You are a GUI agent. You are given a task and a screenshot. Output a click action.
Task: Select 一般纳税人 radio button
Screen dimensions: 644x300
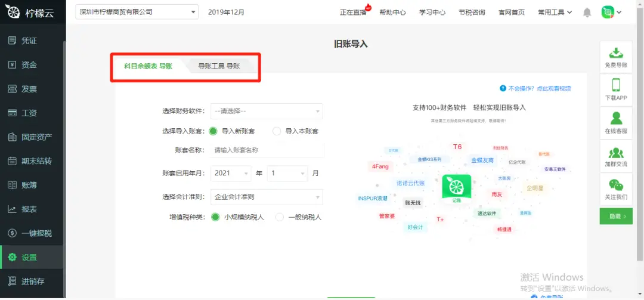click(x=280, y=217)
